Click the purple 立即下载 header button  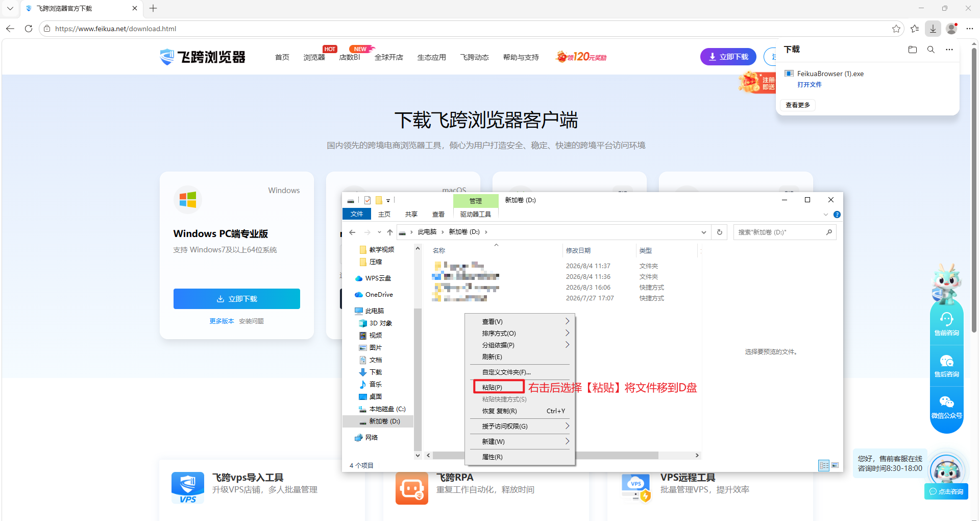click(x=728, y=57)
